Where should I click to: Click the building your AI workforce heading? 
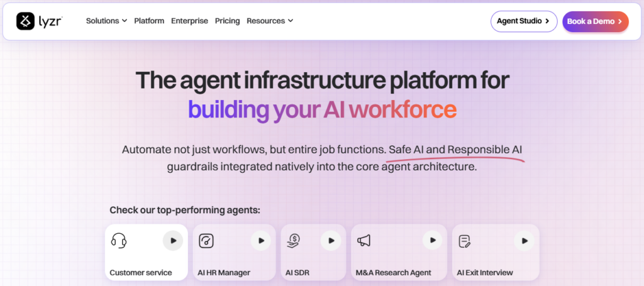(322, 109)
